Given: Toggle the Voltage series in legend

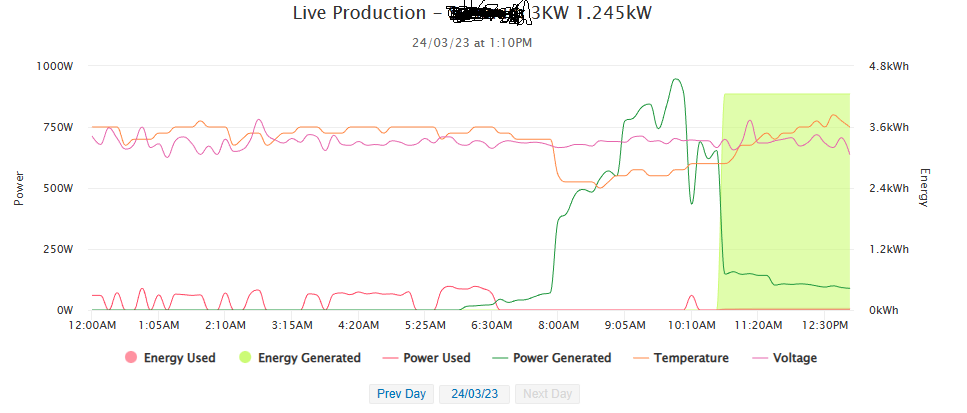Looking at the screenshot, I should click(x=794, y=358).
